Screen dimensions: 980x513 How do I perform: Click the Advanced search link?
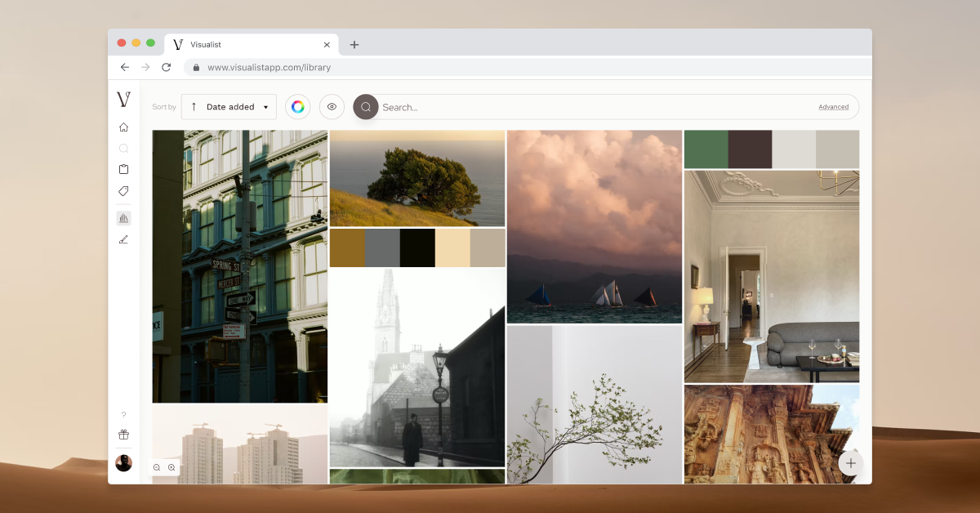coord(833,107)
